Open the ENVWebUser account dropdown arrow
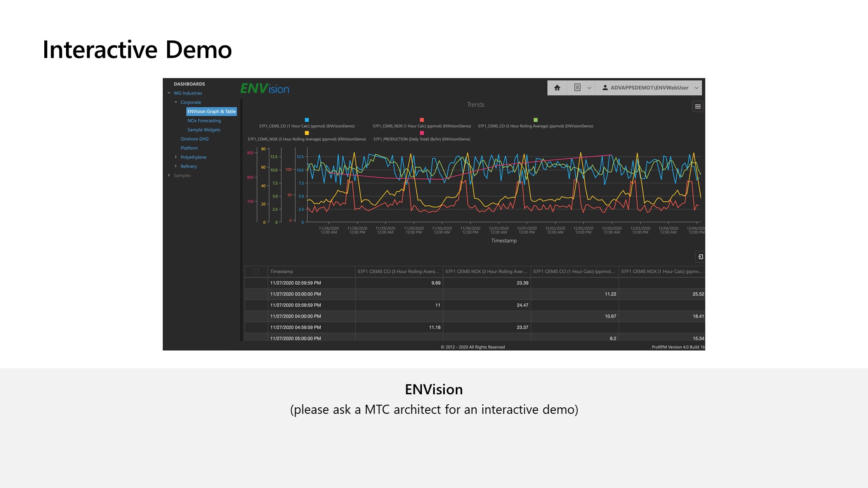 point(697,88)
